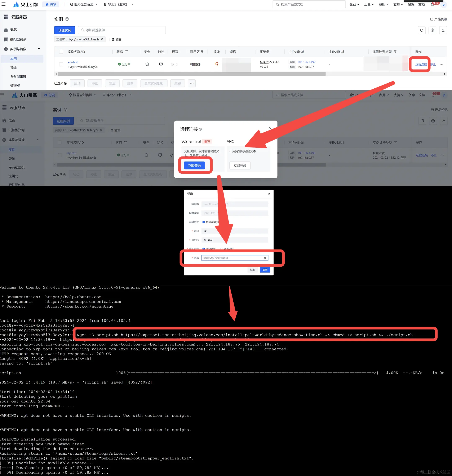
Task: Click the blue 立即登录 button under ECS Terminal
Action: click(194, 166)
